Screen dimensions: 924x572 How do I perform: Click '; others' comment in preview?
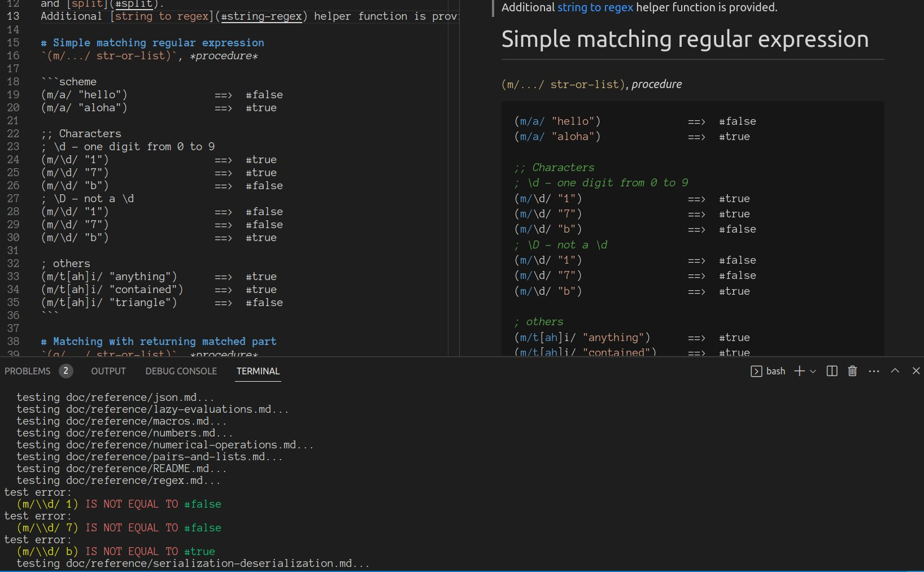point(539,322)
